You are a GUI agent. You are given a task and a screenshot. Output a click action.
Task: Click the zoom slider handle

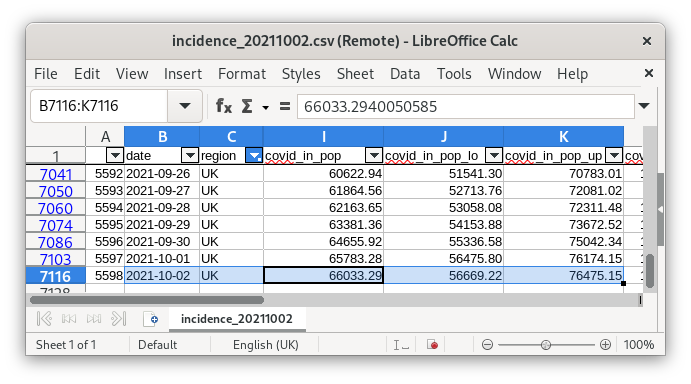(x=546, y=345)
